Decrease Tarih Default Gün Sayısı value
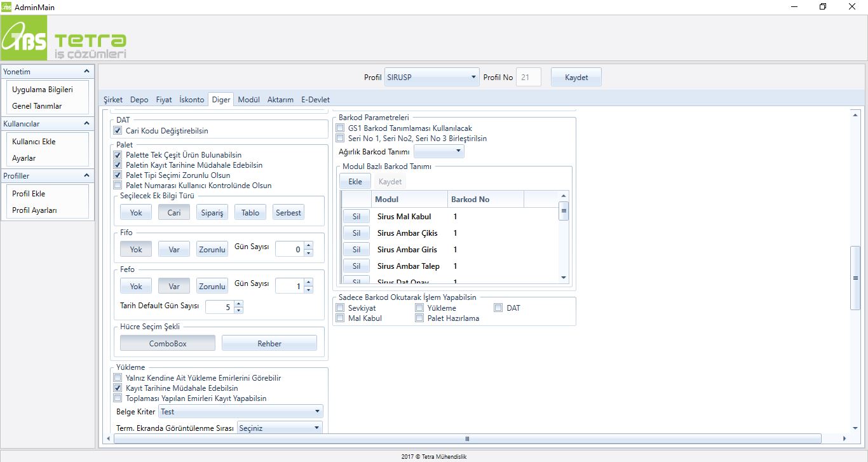The width and height of the screenshot is (868, 462). pos(238,310)
